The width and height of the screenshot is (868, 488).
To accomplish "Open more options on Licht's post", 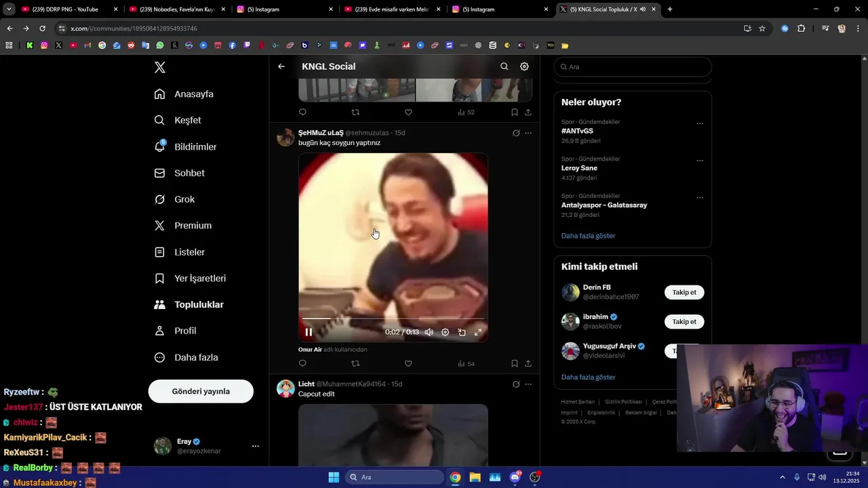I will (528, 384).
